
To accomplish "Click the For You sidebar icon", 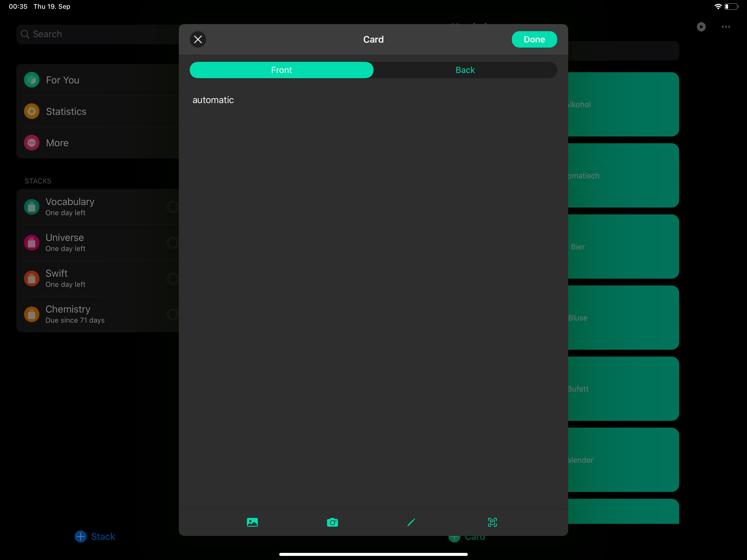I will (32, 80).
